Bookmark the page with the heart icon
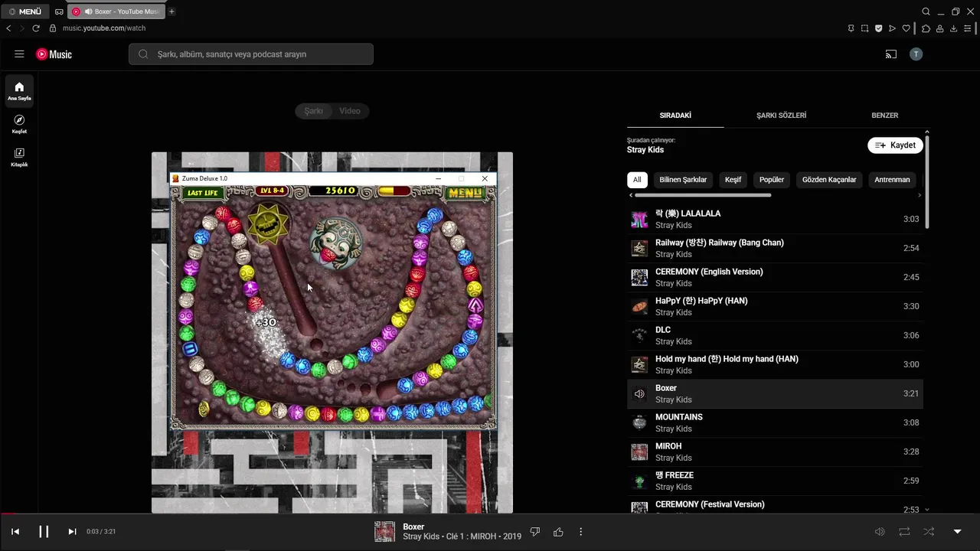Image resolution: width=980 pixels, height=551 pixels. point(906,28)
